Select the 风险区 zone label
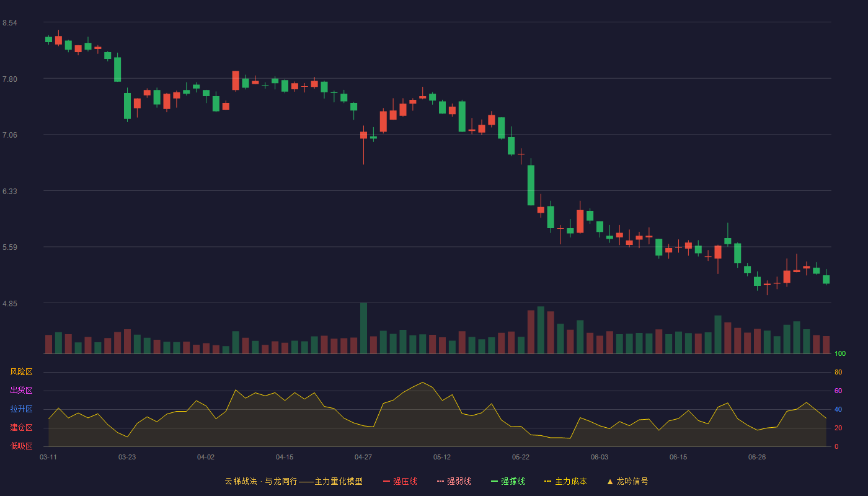 click(21, 372)
